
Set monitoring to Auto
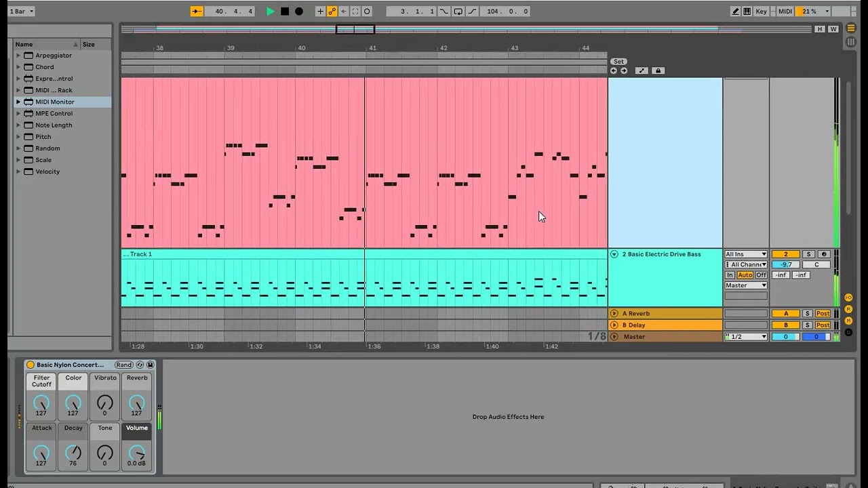pos(745,275)
